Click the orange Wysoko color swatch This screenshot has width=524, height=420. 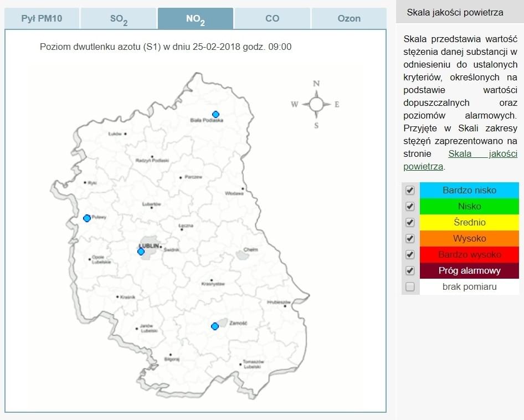point(469,238)
